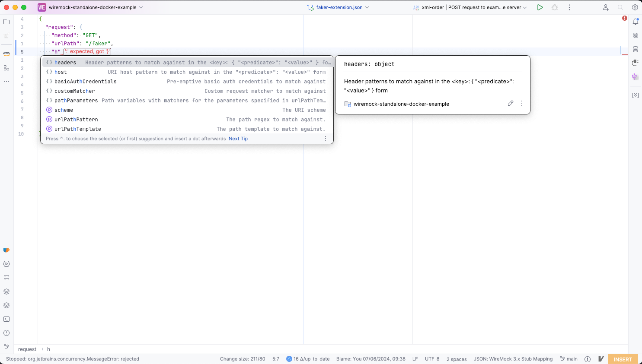The image size is (642, 364).
Task: Open the orange-blue cup tool window in the left strip
Action: click(6, 250)
